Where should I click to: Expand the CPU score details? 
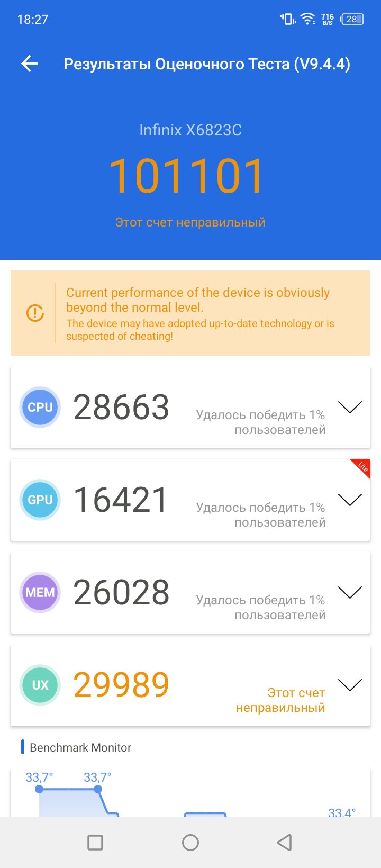coord(350,407)
